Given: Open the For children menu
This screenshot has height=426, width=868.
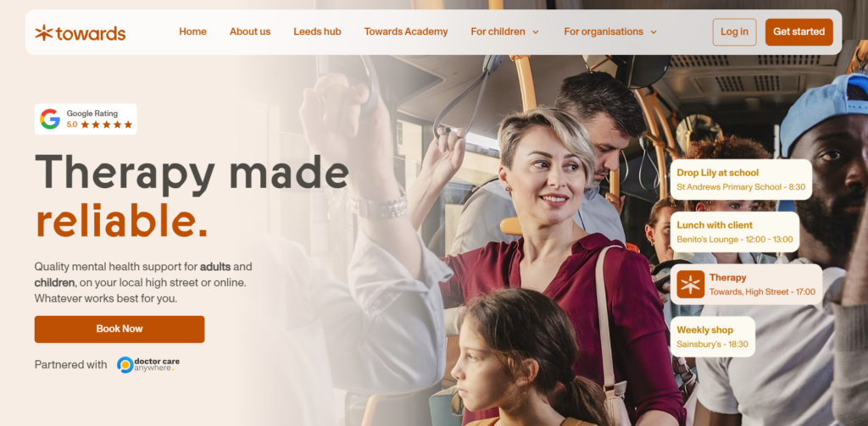Looking at the screenshot, I should tap(505, 32).
